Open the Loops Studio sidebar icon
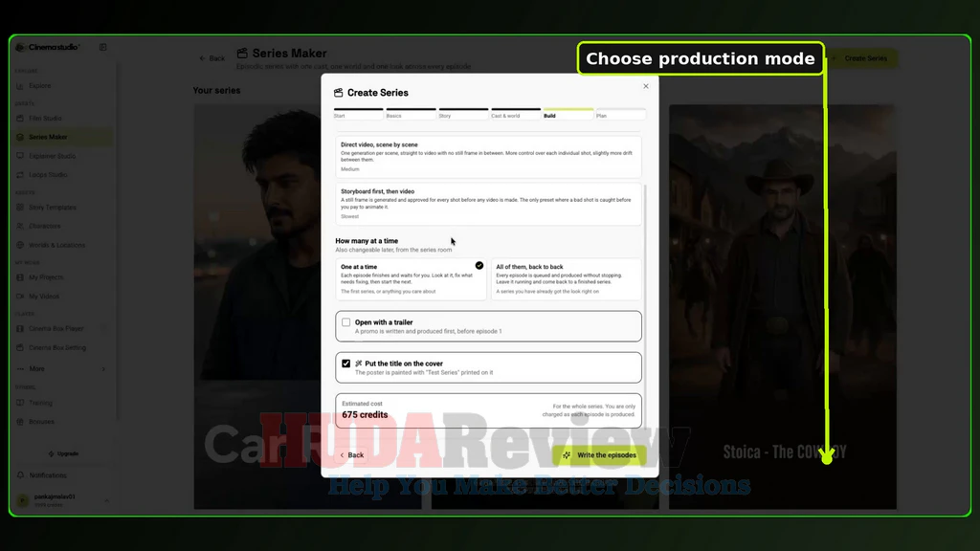The height and width of the screenshot is (551, 980). click(x=20, y=175)
